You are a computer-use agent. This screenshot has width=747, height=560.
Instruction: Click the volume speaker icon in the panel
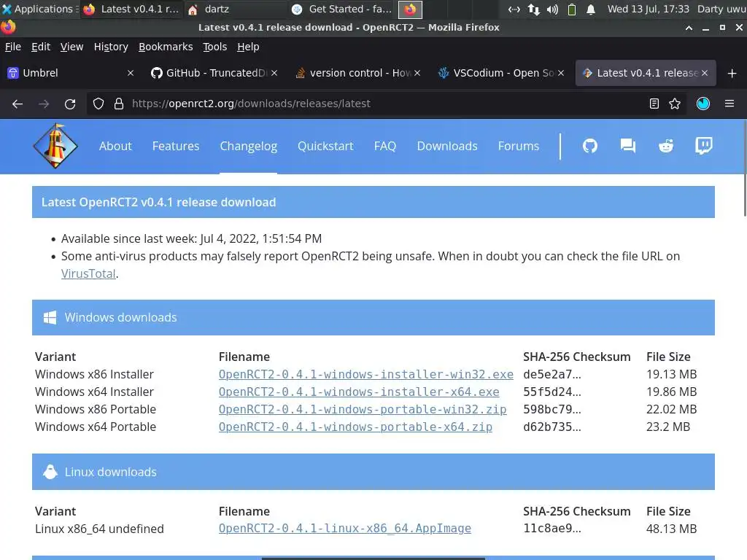[x=553, y=9]
